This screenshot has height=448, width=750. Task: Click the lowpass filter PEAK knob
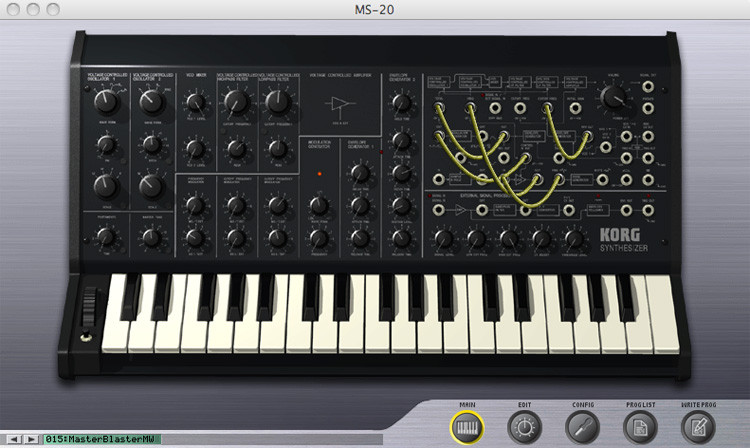278,149
